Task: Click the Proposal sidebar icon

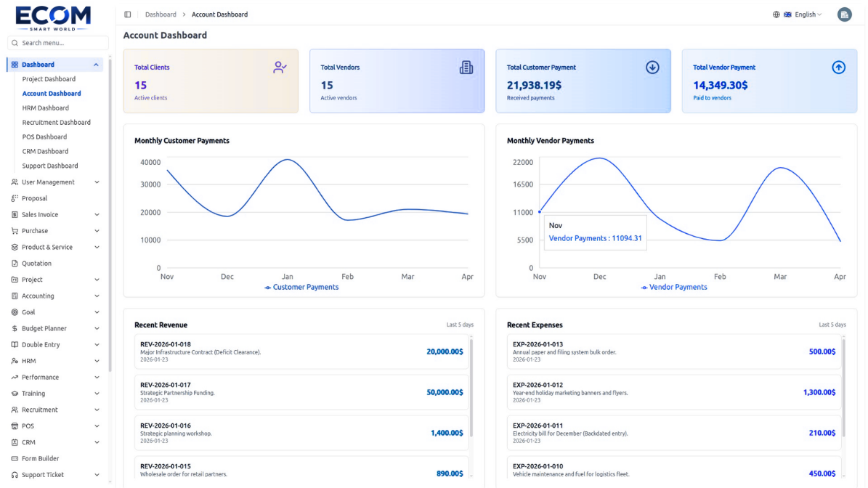Action: click(x=15, y=198)
